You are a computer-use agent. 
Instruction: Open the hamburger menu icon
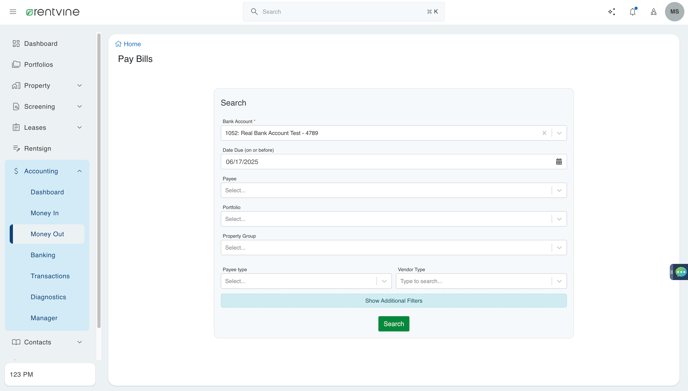13,12
